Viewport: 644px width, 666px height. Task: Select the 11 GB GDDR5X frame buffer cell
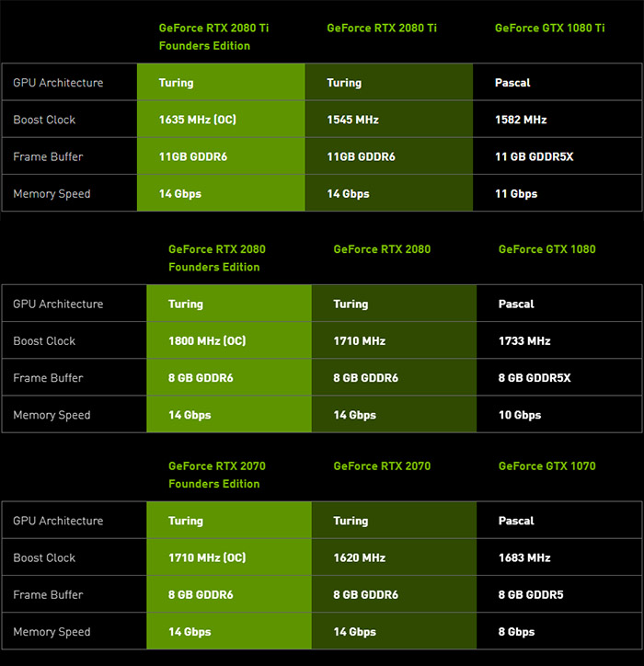click(534, 156)
